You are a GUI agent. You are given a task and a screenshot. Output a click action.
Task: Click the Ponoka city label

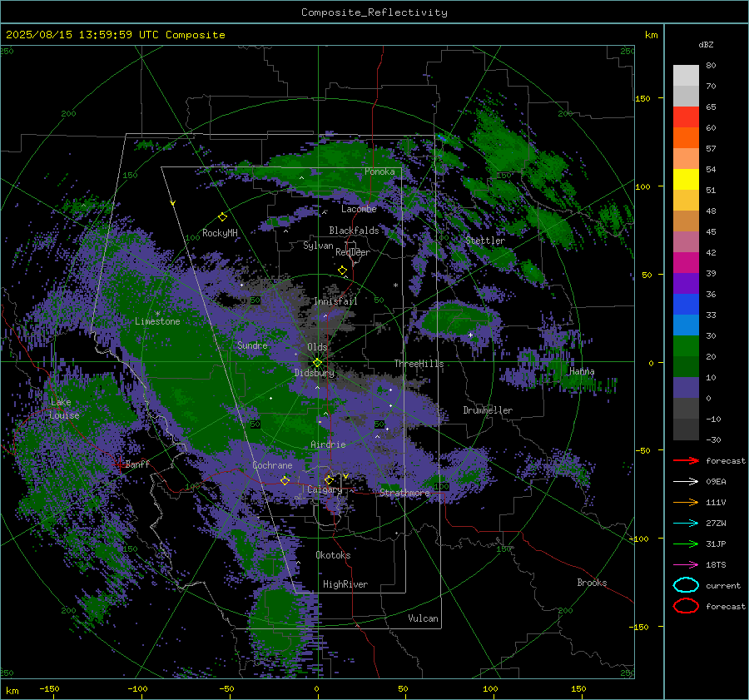click(x=379, y=171)
